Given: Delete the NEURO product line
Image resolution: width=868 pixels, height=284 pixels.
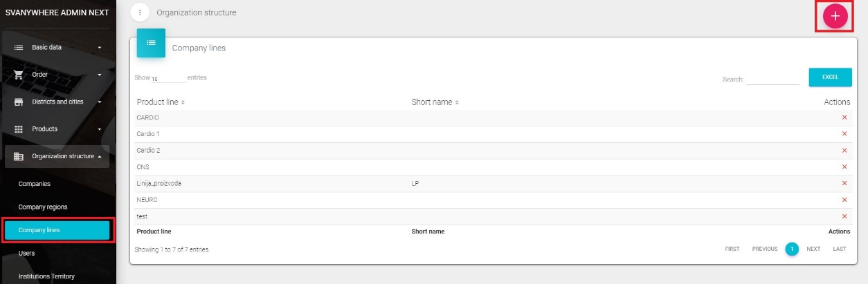Looking at the screenshot, I should 844,200.
